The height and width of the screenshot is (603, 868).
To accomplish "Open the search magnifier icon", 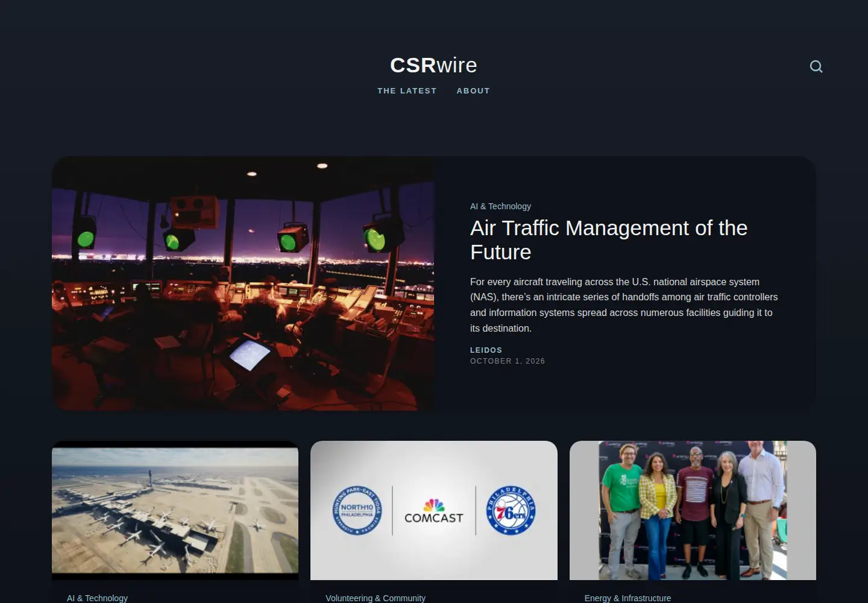I will [816, 66].
